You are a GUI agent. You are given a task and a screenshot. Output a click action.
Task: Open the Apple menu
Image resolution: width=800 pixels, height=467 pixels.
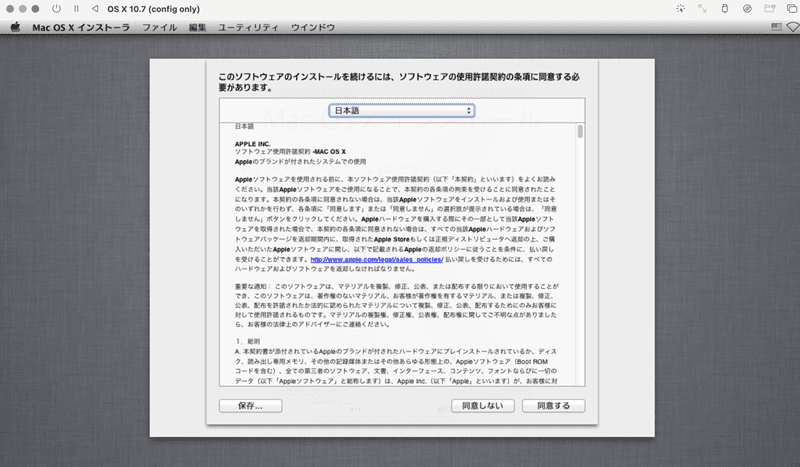click(15, 27)
